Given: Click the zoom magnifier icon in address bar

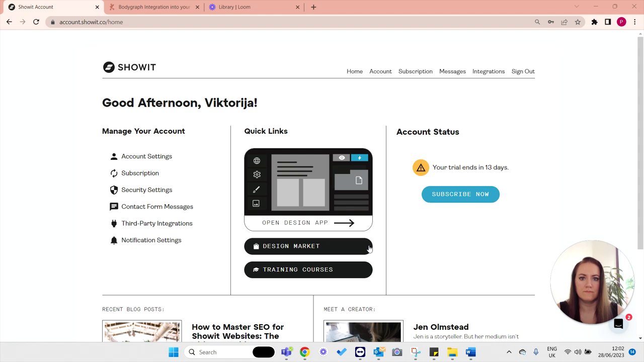Looking at the screenshot, I should point(537,22).
